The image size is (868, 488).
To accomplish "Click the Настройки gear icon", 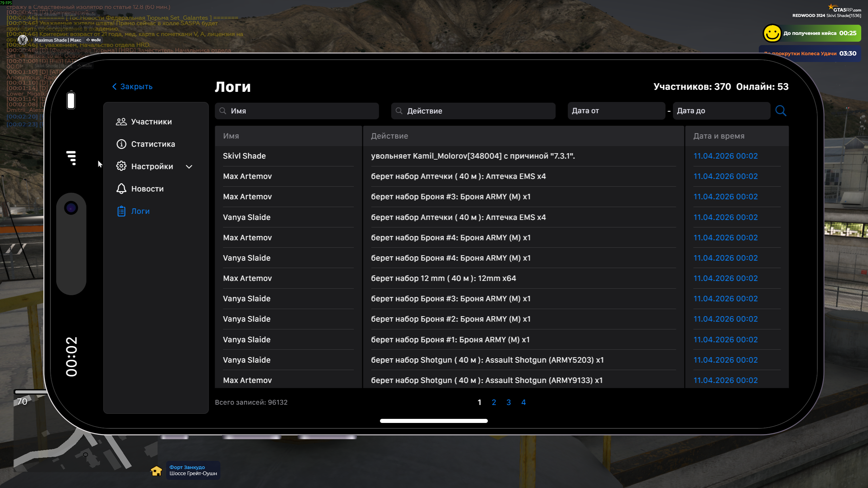I will point(121,166).
